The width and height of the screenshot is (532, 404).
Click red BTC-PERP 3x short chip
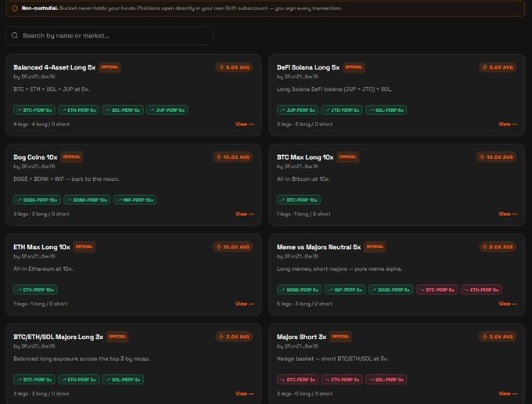tap(297, 380)
